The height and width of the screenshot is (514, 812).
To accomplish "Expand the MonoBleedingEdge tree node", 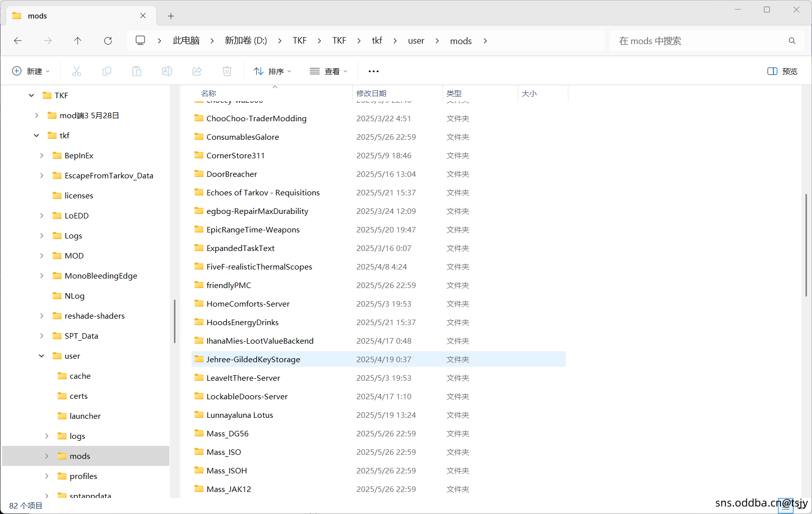I will (x=42, y=276).
